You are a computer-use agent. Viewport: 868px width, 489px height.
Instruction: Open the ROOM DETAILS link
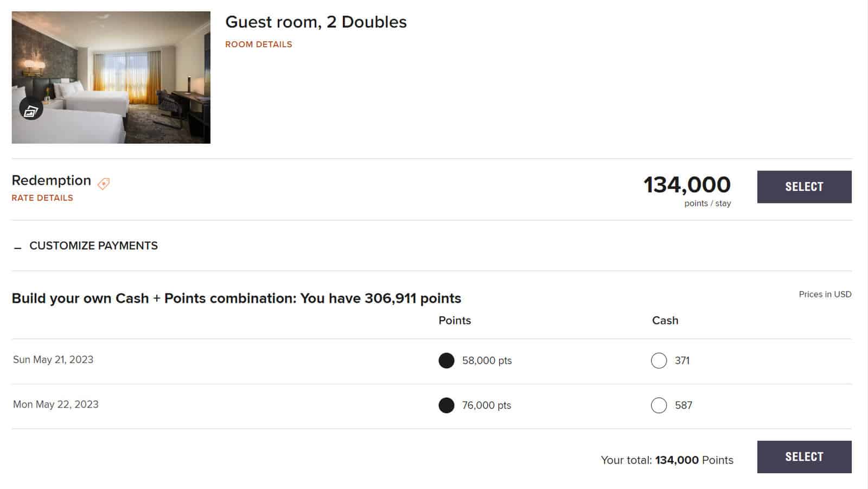tap(258, 45)
